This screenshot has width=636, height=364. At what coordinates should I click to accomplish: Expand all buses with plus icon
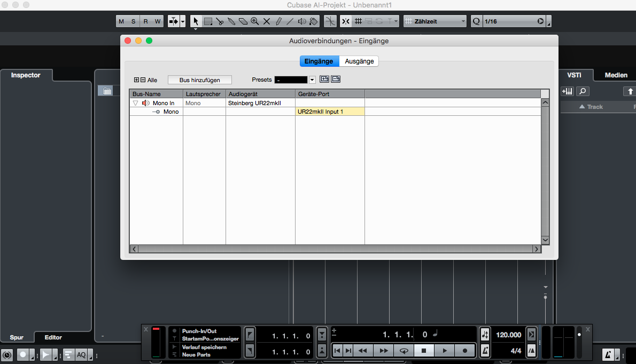(137, 80)
